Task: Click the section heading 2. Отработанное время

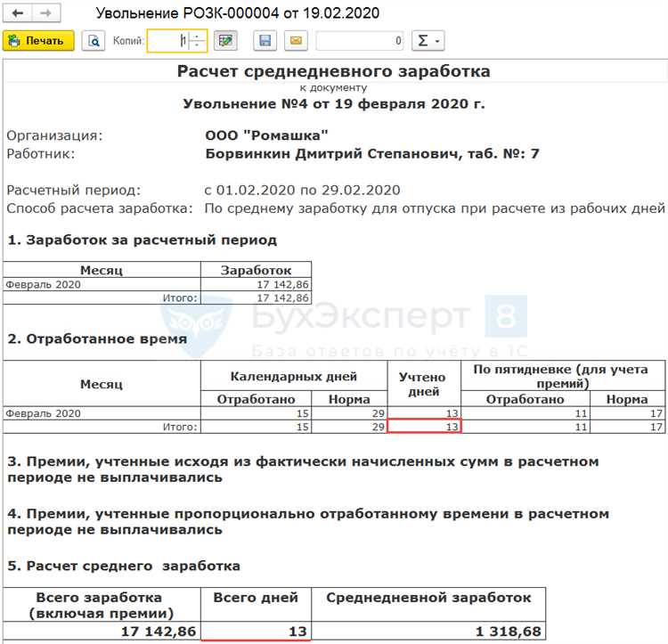Action: tap(98, 339)
